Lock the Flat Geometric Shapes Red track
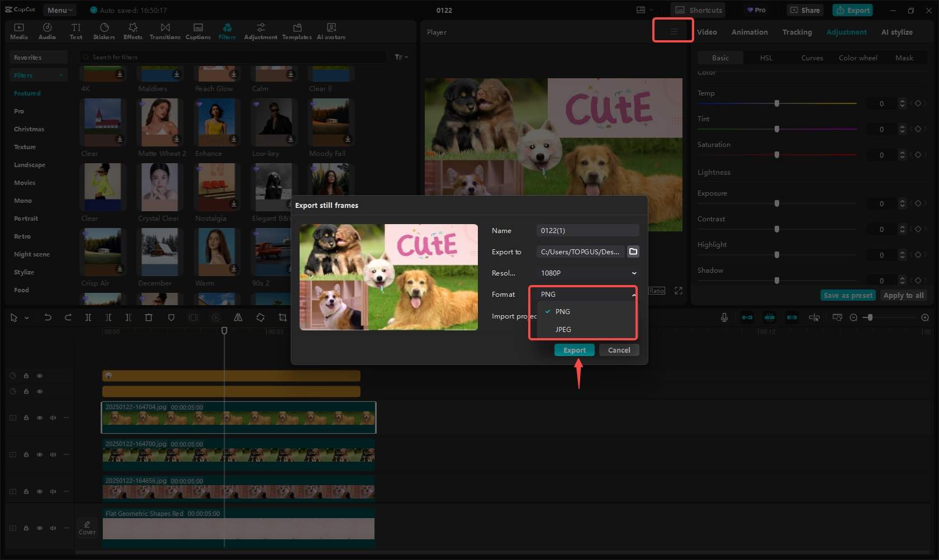The image size is (939, 560). (26, 528)
